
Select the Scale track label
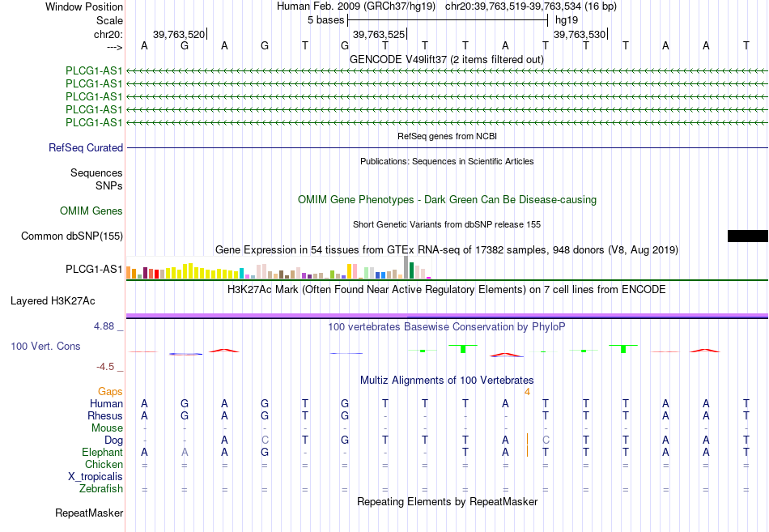[x=109, y=20]
